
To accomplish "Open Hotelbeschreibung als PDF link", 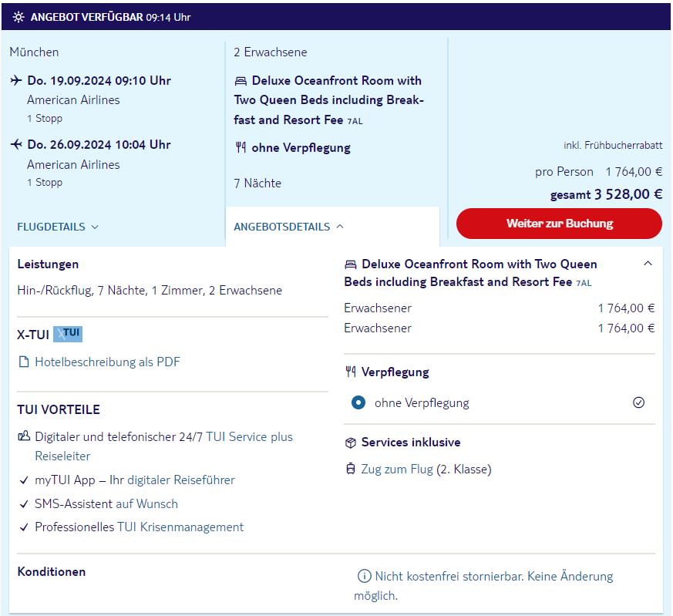I will point(107,362).
